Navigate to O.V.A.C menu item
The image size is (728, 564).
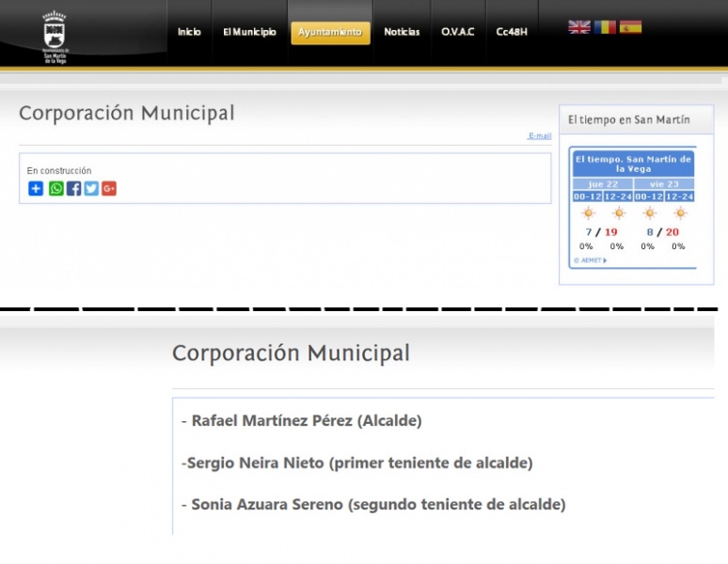click(458, 32)
